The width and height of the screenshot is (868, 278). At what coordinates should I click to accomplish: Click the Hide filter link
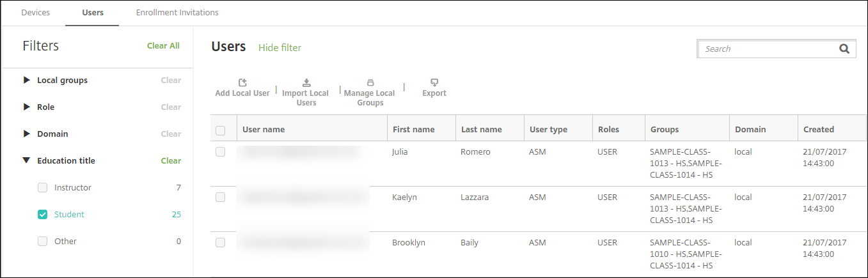(280, 48)
